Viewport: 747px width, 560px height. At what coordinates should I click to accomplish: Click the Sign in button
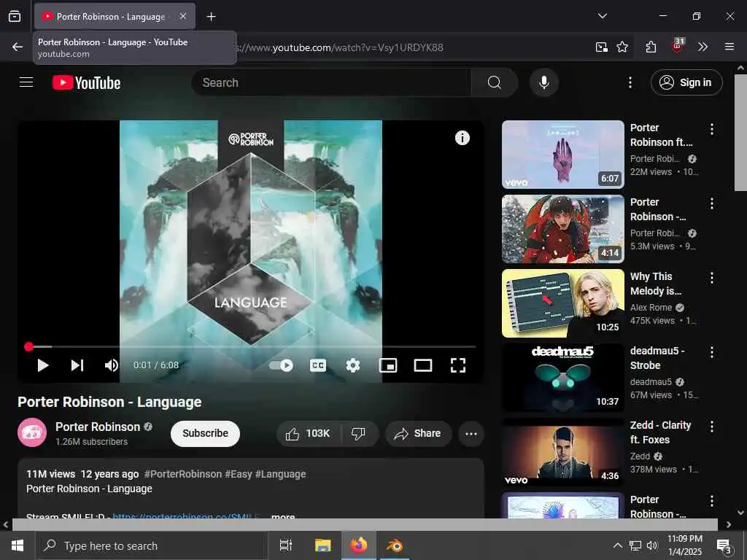point(686,82)
